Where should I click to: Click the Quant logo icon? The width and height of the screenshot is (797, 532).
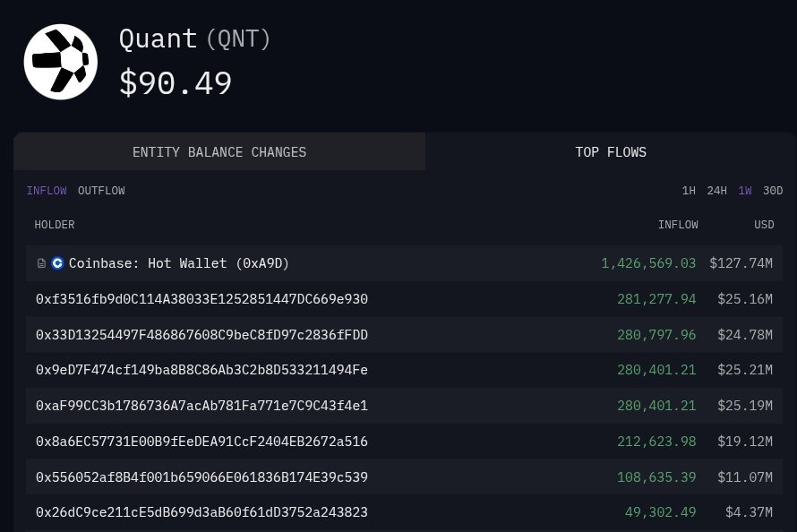tap(61, 62)
